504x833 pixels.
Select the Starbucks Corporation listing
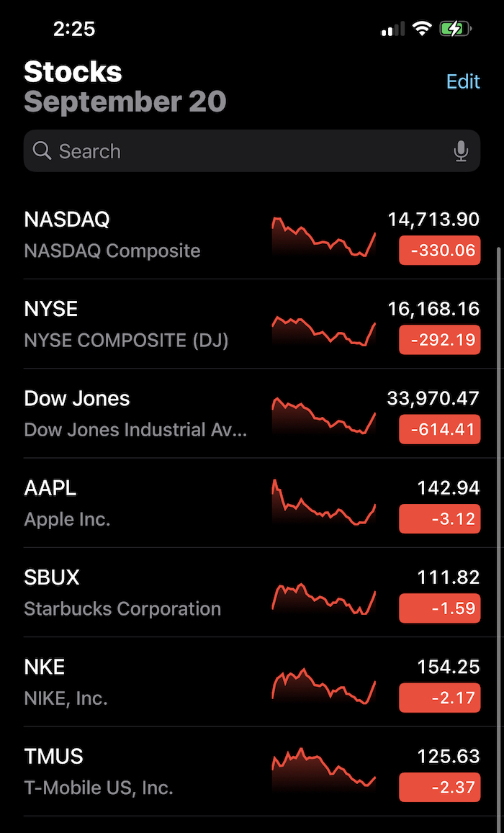click(252, 593)
